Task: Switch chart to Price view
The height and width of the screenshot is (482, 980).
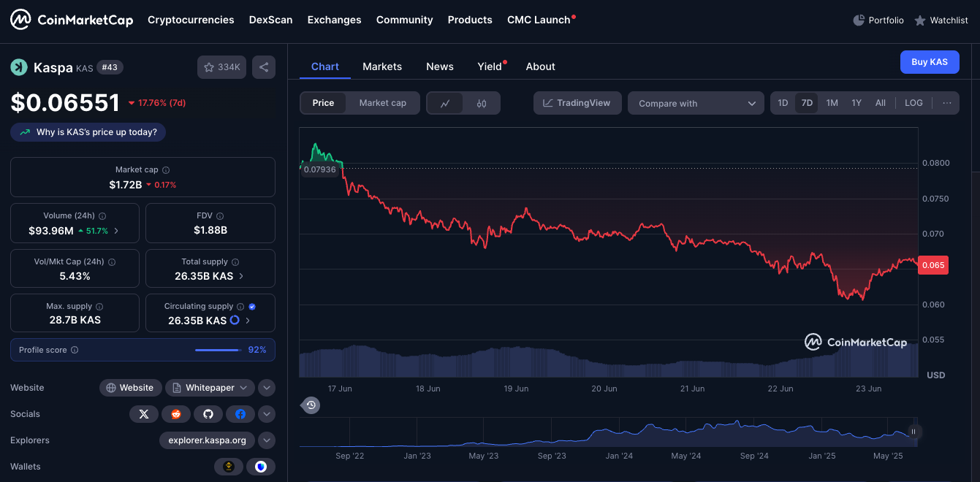Action: 323,103
